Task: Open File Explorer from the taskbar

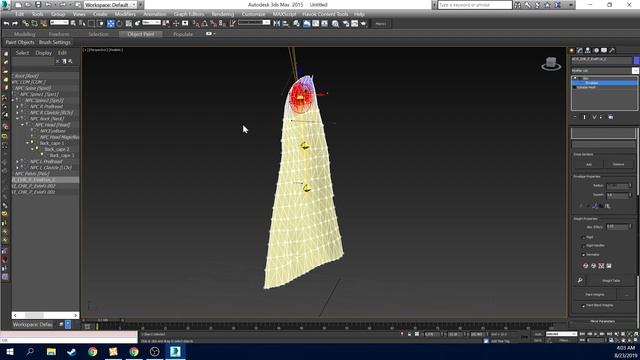Action: coord(51,351)
